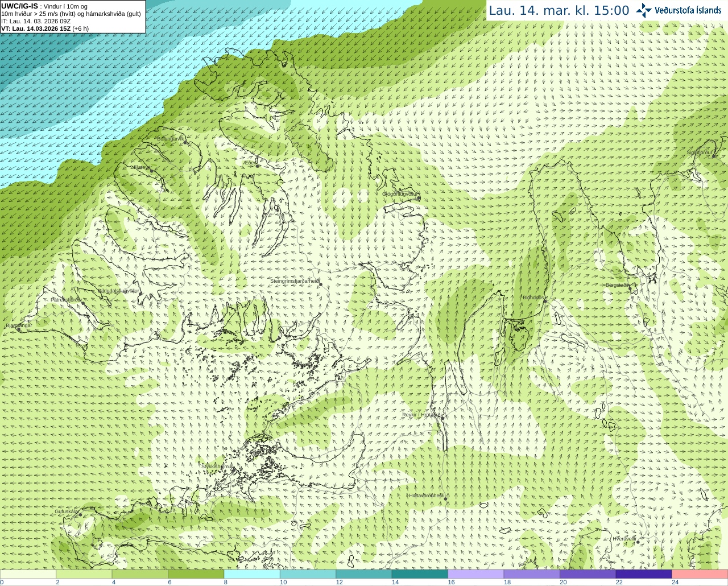Click the Stykkishólmur station label
The image size is (728, 586).
pos(217,467)
